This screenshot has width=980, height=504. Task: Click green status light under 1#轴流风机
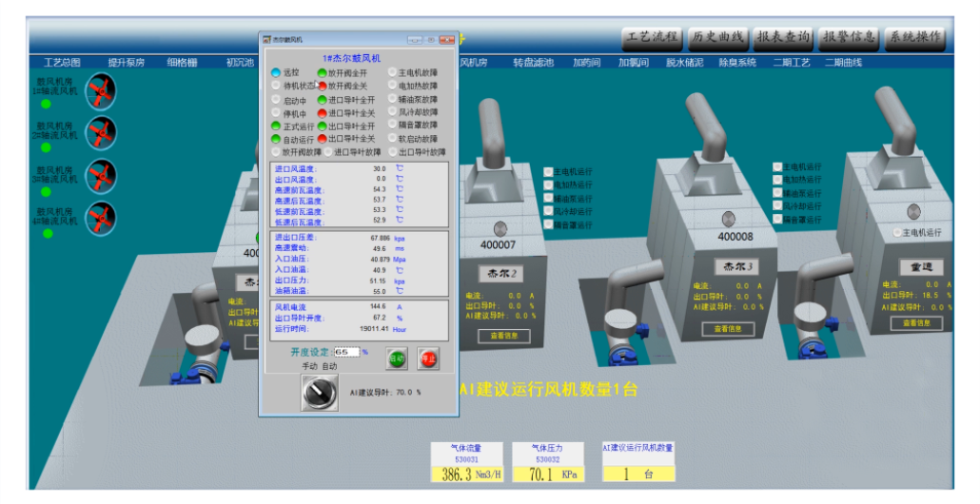[x=46, y=104]
